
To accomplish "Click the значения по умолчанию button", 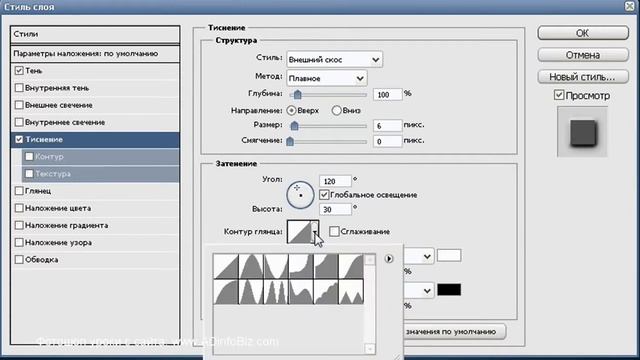I will click(454, 331).
